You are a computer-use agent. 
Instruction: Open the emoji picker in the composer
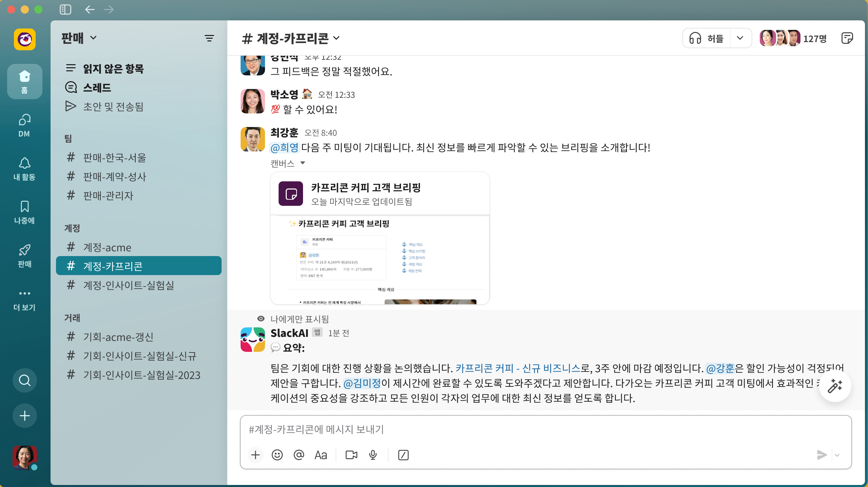[277, 455]
